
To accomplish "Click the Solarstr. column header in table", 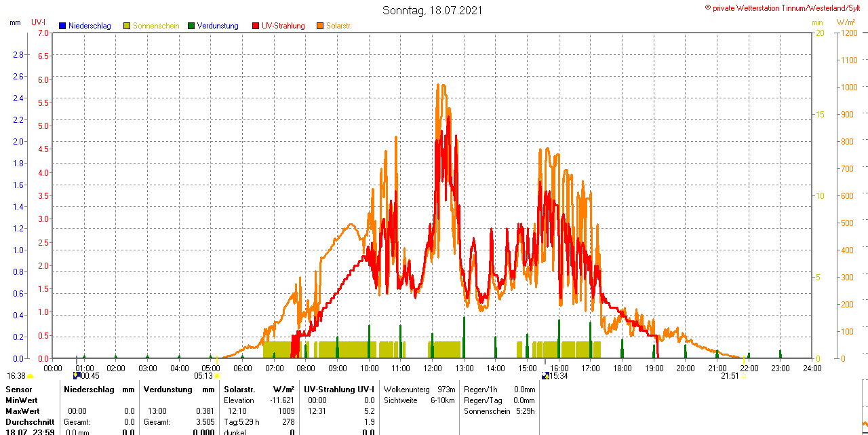I will pyautogui.click(x=239, y=390).
